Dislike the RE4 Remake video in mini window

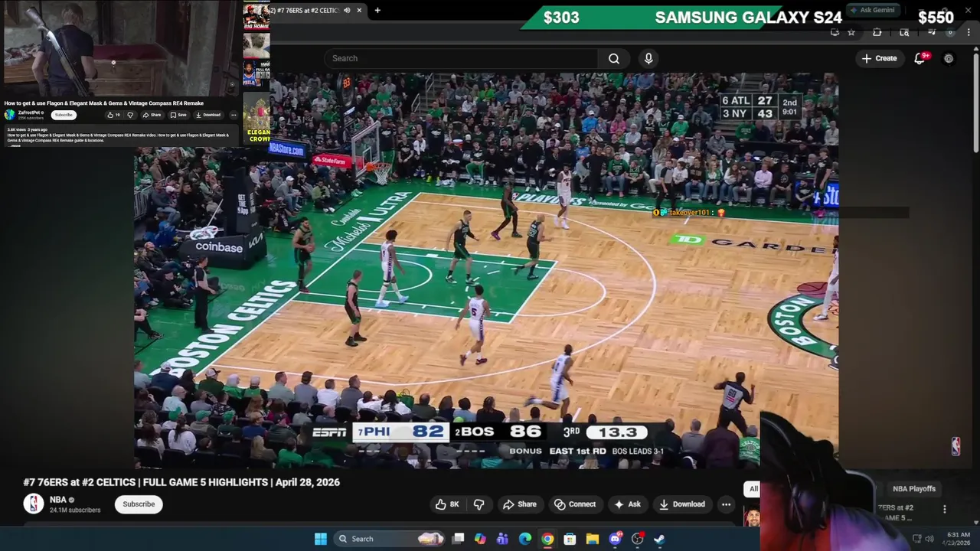click(x=130, y=115)
